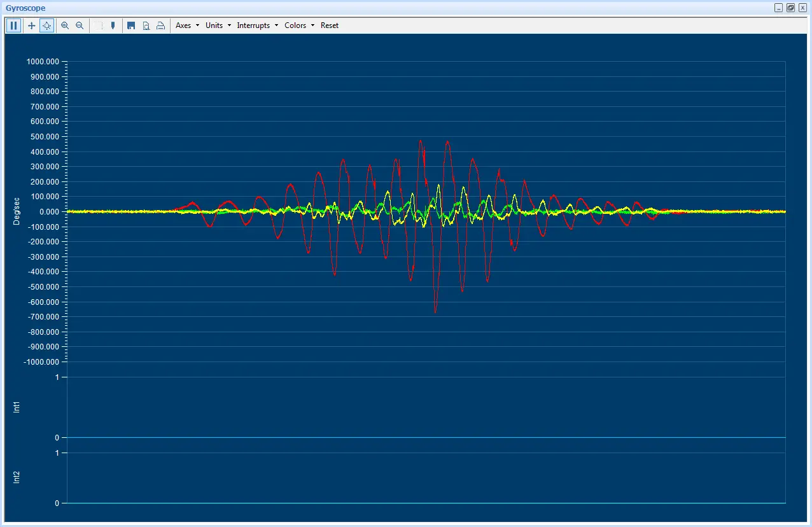Select the dotted zoom-box tool
Image resolution: width=812 pixels, height=527 pixels.
98,25
